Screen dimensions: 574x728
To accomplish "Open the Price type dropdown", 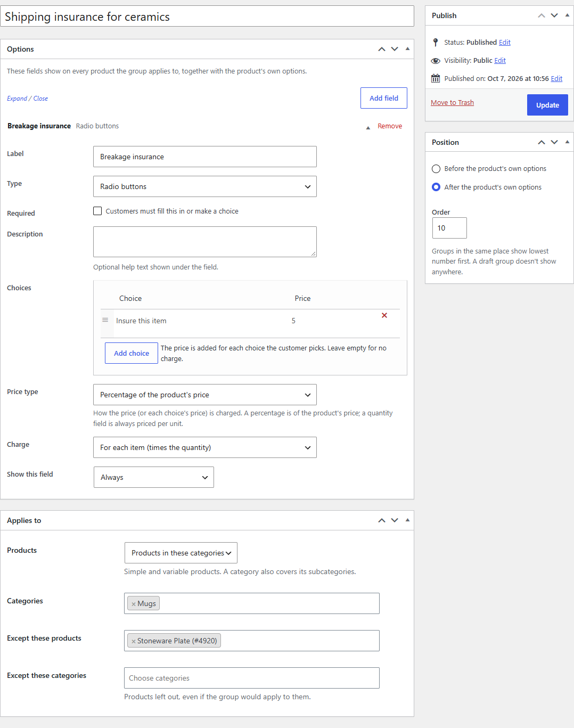I will point(205,395).
